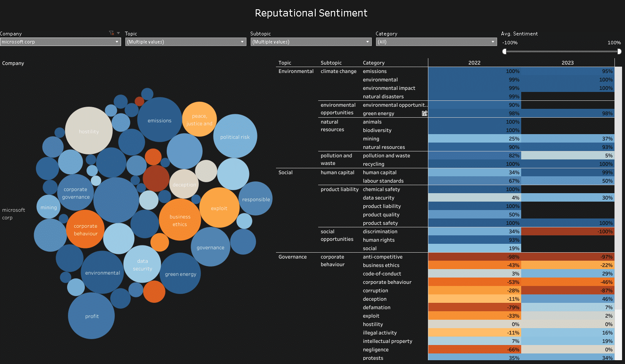Screen dimensions: 625x364
Task: Select the responsible bubble
Action: [256, 199]
